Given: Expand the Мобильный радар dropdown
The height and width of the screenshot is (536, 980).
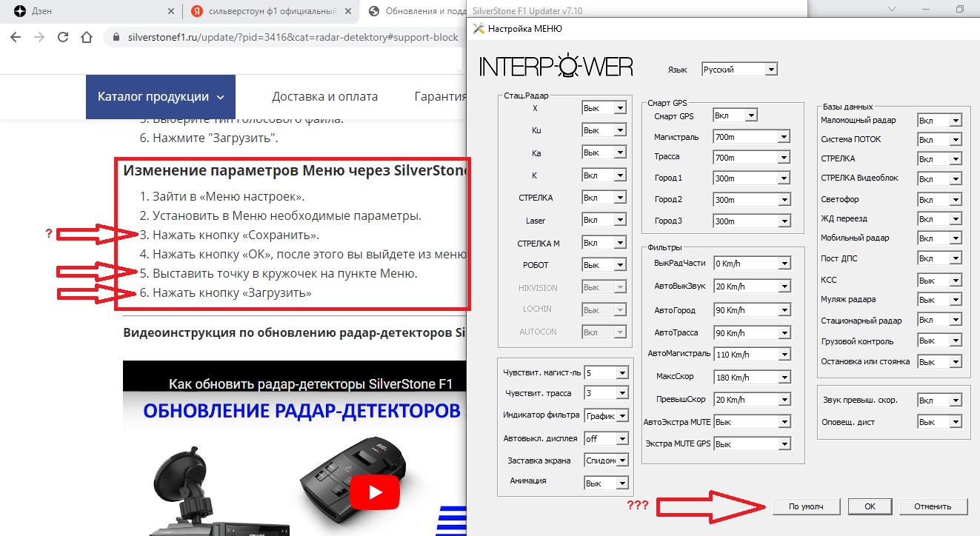Looking at the screenshot, I should (939, 238).
